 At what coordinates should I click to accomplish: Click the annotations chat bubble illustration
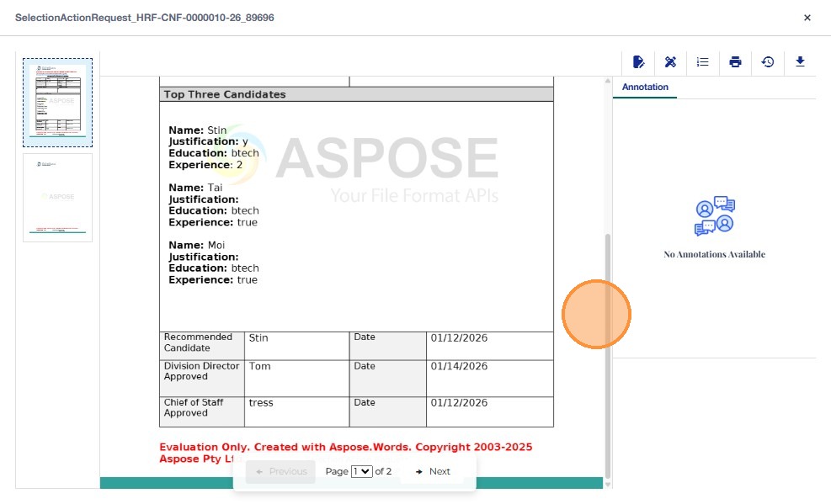pos(714,216)
